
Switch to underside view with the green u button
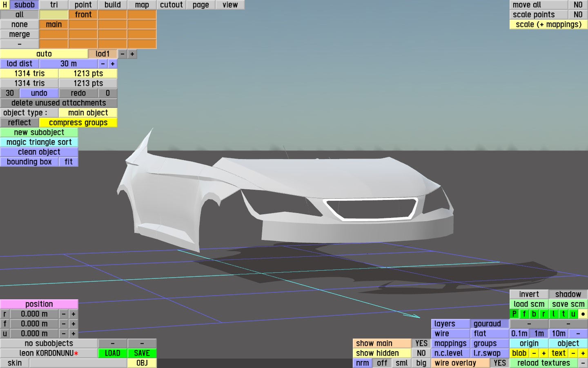[573, 314]
